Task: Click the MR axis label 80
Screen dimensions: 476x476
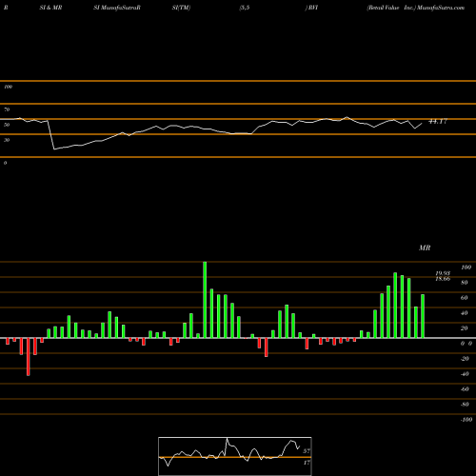Action: click(465, 283)
